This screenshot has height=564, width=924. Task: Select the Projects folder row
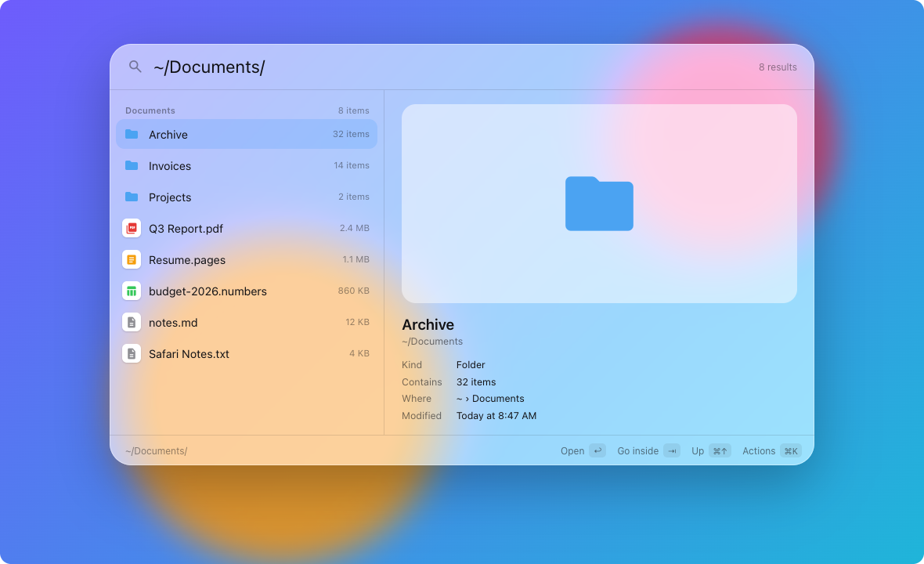[247, 197]
